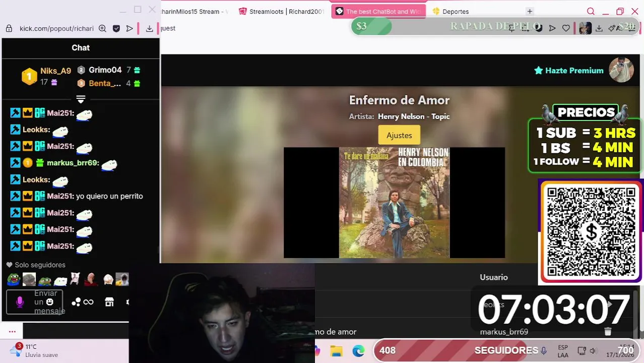The height and width of the screenshot is (363, 644).
Task: Click the lock icon beside kick.com address
Action: tap(9, 29)
